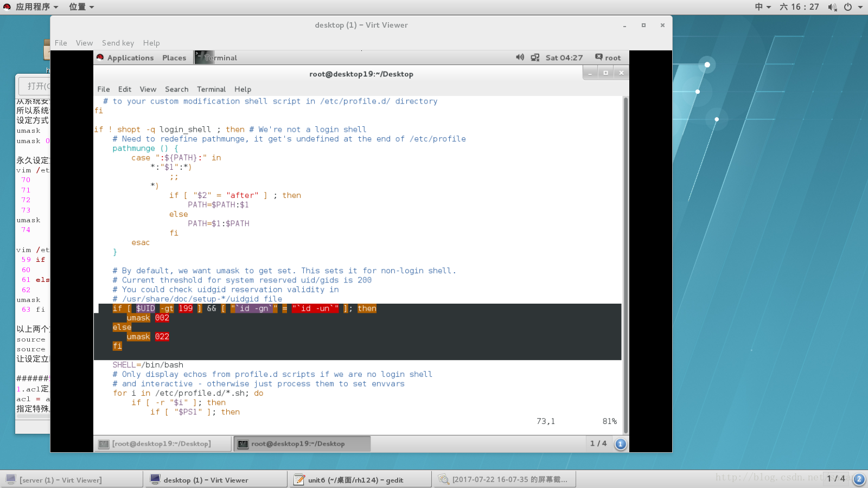Viewport: 868px width, 488px height.
Task: Click the guest network icon
Action: click(535, 57)
